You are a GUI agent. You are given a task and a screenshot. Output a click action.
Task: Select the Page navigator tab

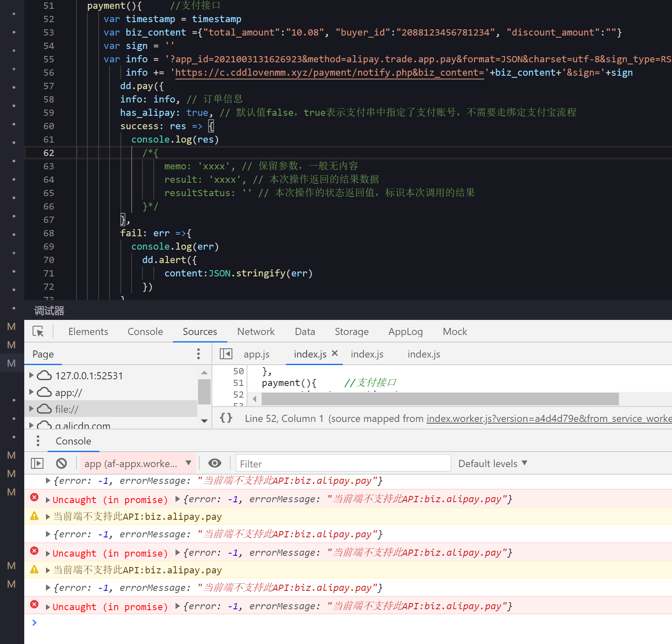pos(43,354)
